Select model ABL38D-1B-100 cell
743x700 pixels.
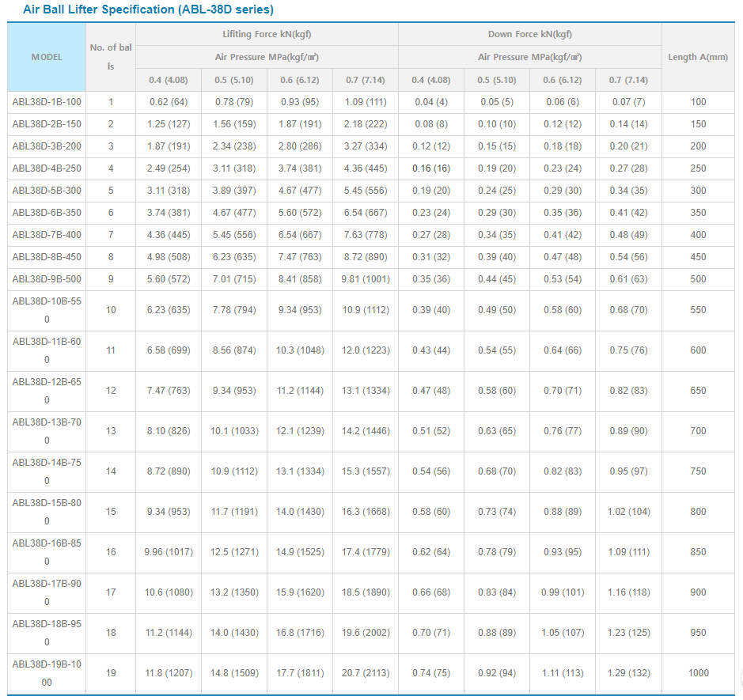pos(47,102)
